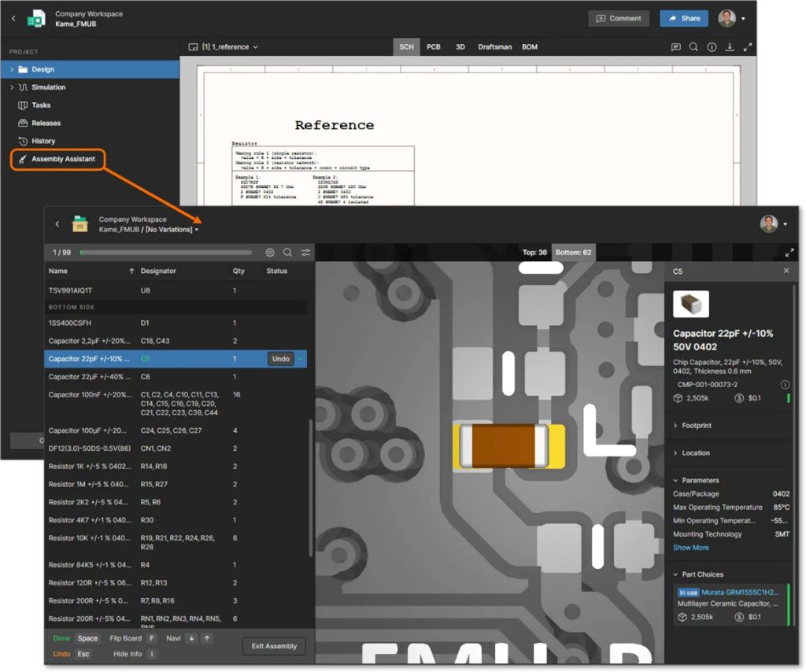The image size is (806, 672).
Task: Expand schematic viewer to full screen
Action: [748, 46]
